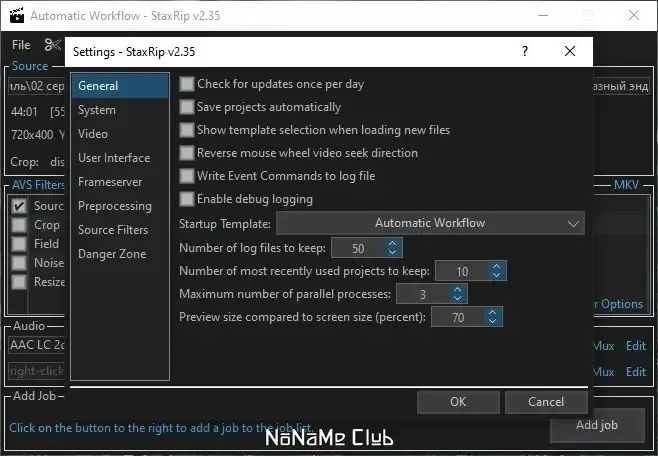Open the Frameserver settings category
The width and height of the screenshot is (658, 456).
[120, 182]
